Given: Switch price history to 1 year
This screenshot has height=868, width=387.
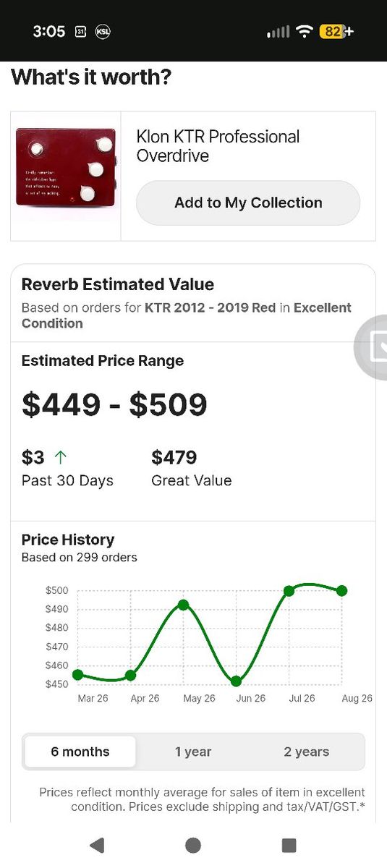Looking at the screenshot, I should [193, 752].
